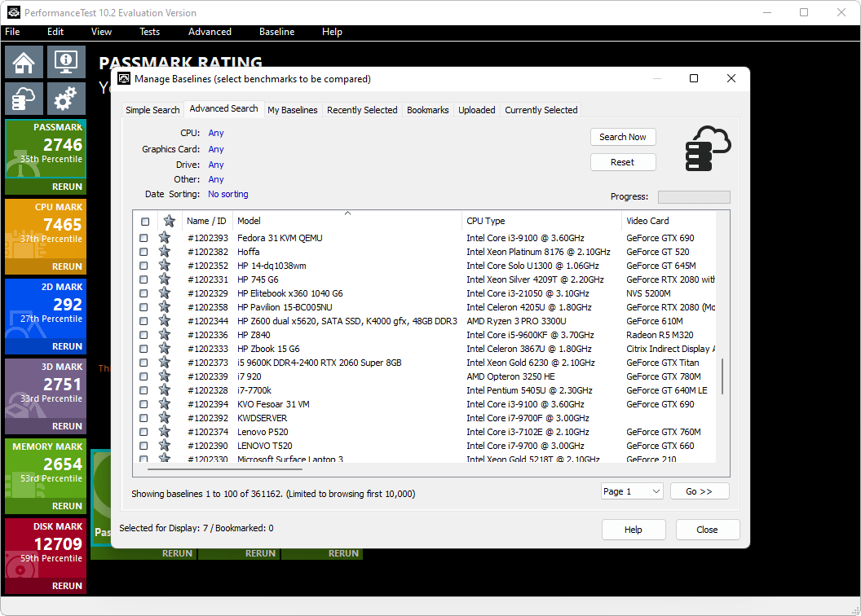Click the select-all checkbox in table header
Screen dimensions: 861x616
(x=145, y=222)
